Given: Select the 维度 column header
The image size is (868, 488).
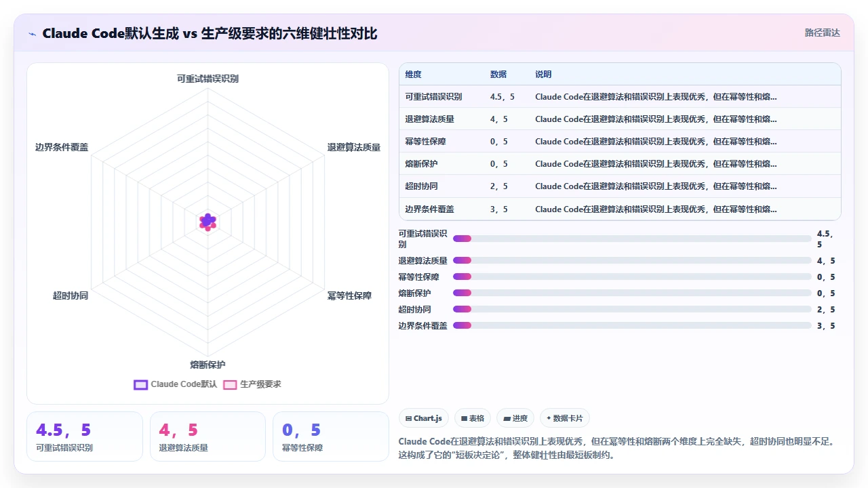Looking at the screenshot, I should [x=413, y=75].
